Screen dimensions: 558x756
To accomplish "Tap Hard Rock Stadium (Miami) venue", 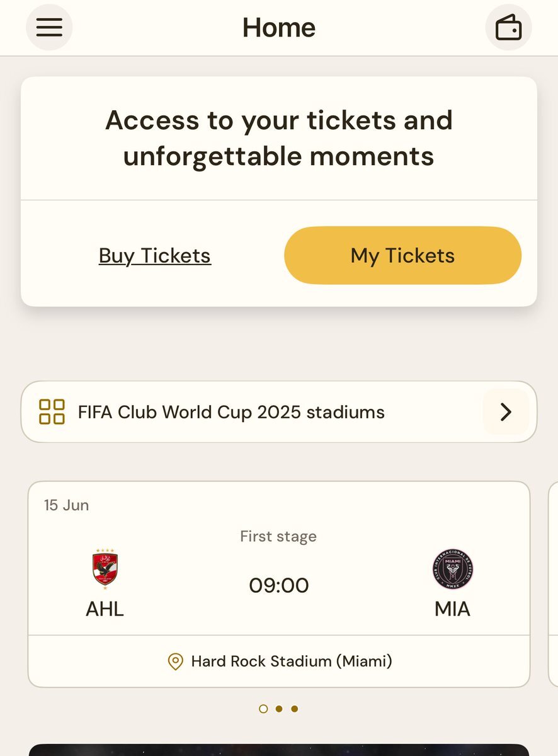I will tap(292, 661).
